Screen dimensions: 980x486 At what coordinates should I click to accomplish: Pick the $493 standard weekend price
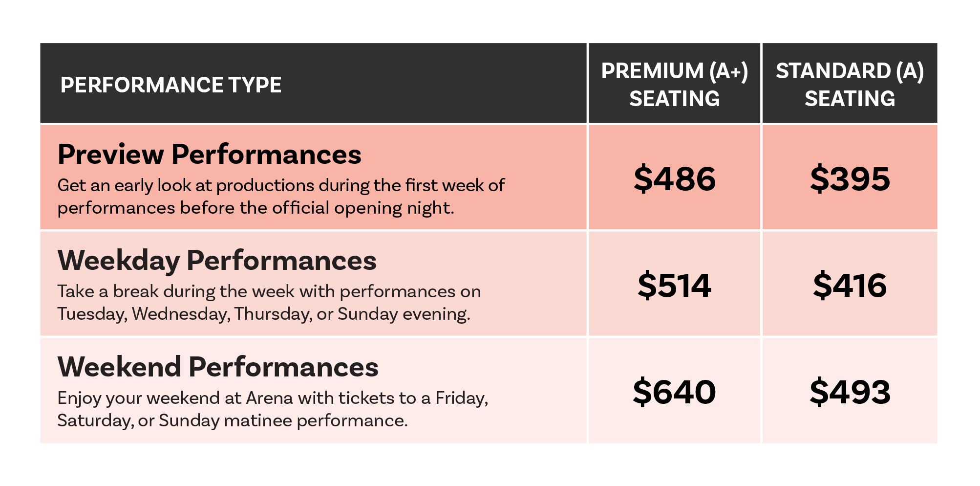[x=850, y=392]
